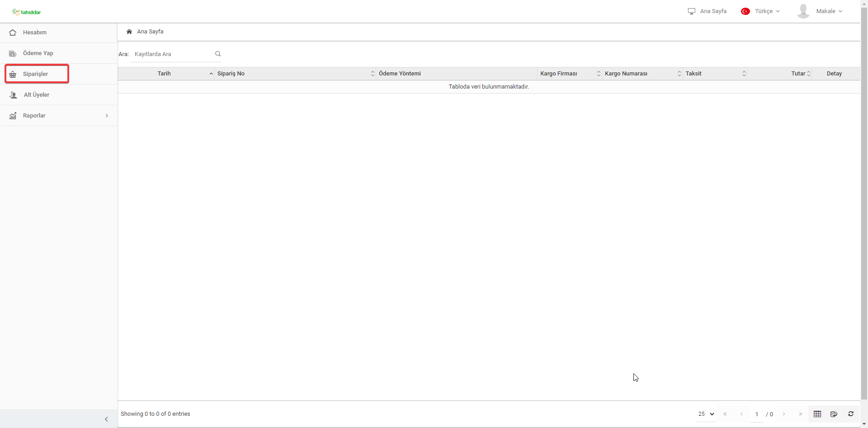Open the Makale user menu

829,11
